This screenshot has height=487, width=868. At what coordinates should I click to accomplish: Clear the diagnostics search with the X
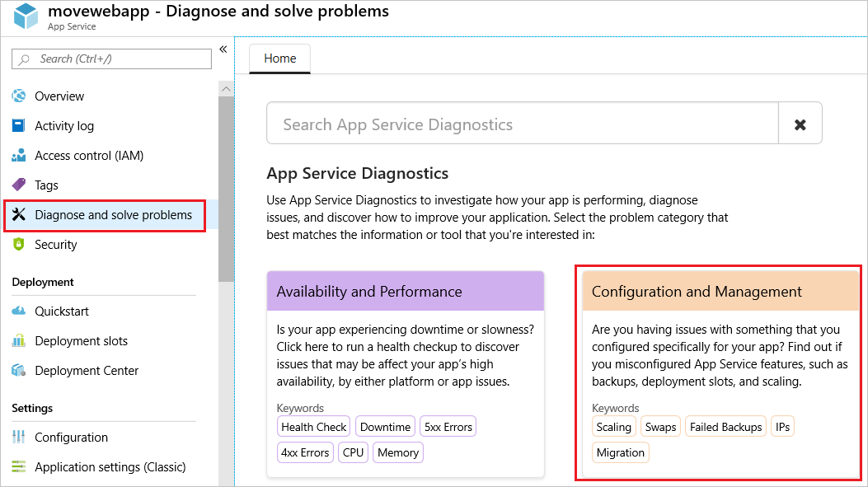(x=800, y=123)
